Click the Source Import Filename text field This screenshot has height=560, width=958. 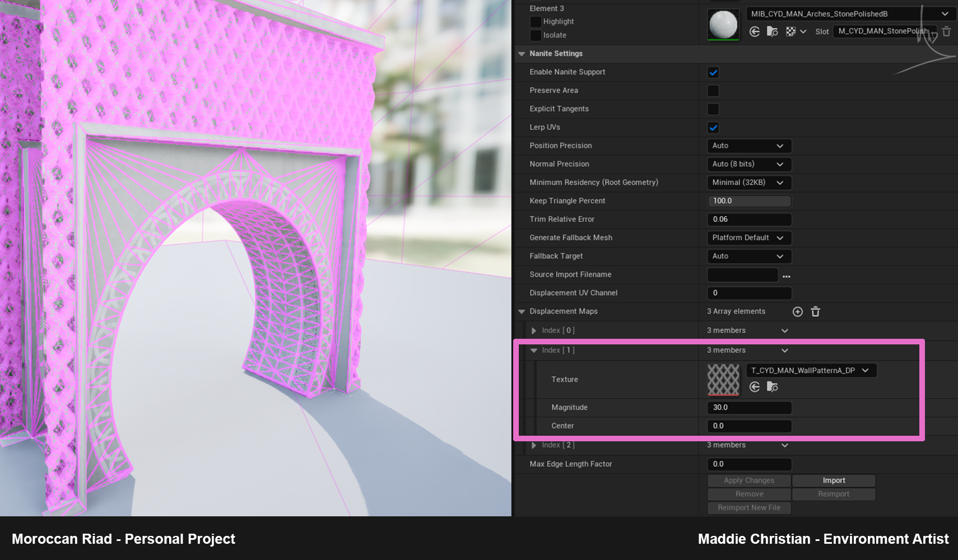point(742,275)
